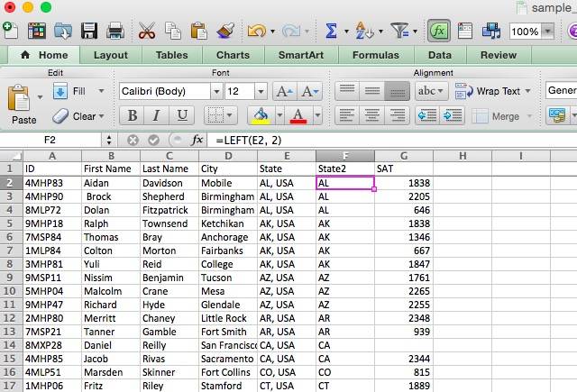Click the yellow fill color bucket

click(261, 116)
